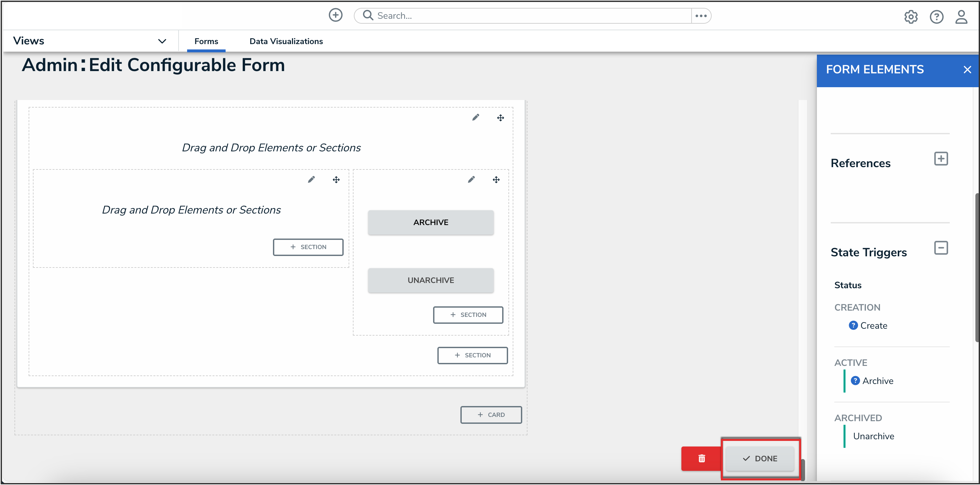Collapse the State Triggers panel
This screenshot has width=980, height=485.
941,248
